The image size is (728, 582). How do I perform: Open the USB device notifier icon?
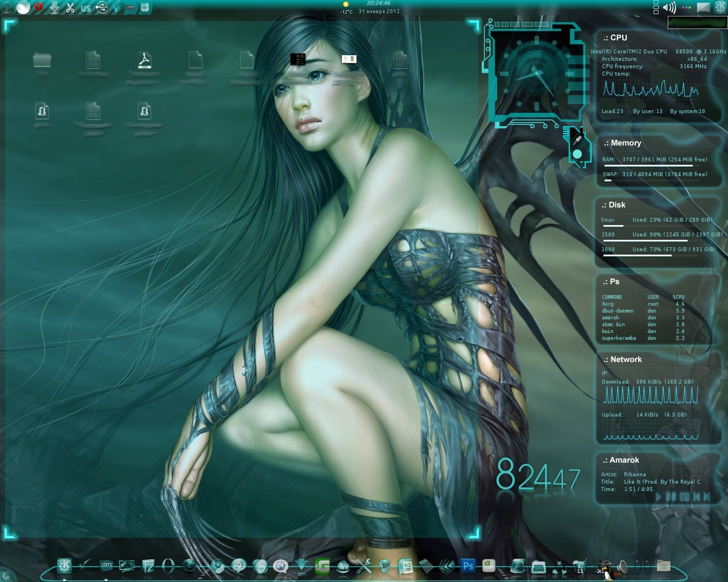(101, 7)
